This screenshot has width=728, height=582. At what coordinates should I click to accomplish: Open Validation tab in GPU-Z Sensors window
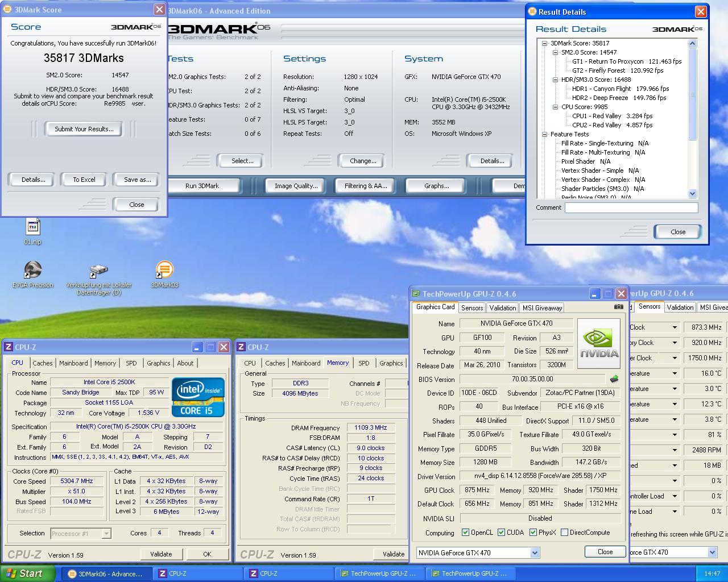[x=680, y=307]
